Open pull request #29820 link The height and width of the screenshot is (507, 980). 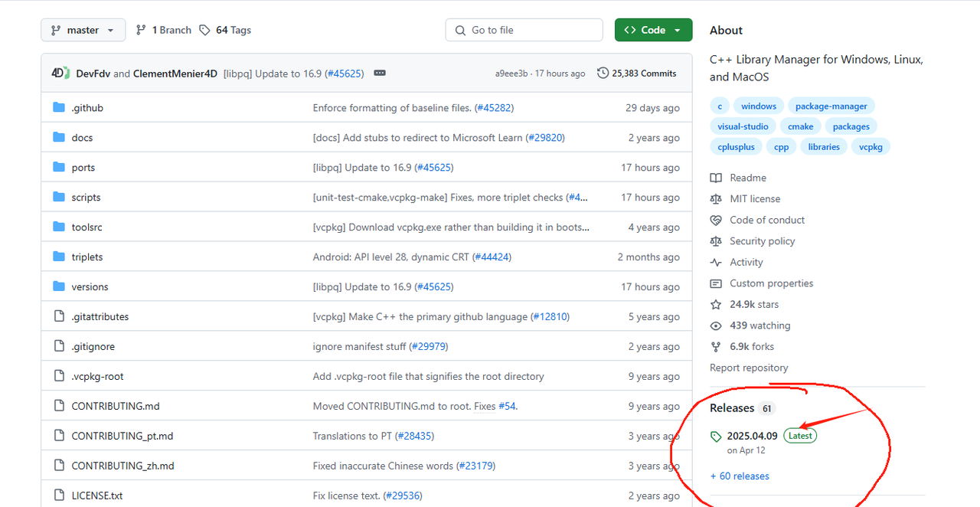coord(545,138)
